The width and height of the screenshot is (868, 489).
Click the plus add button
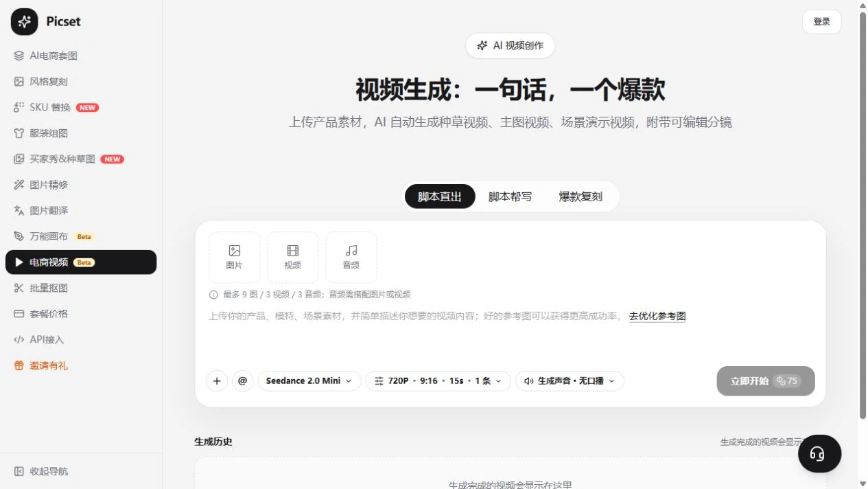click(x=217, y=380)
